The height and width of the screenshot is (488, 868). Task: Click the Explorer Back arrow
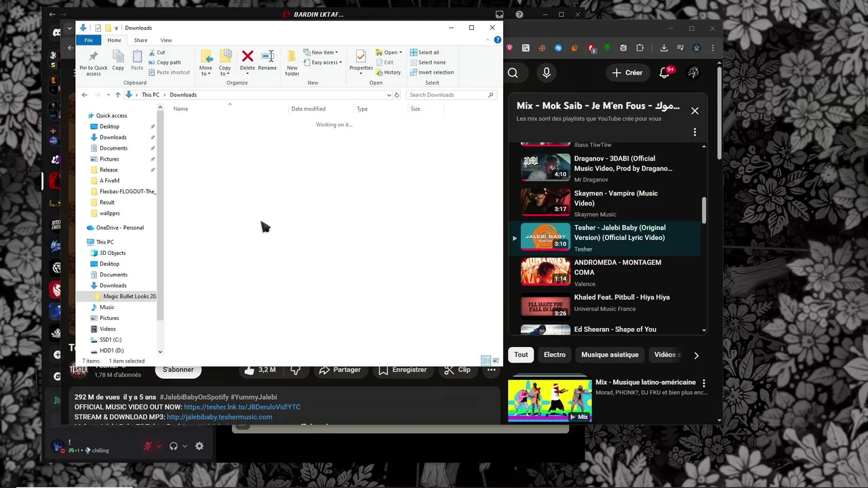pos(84,95)
